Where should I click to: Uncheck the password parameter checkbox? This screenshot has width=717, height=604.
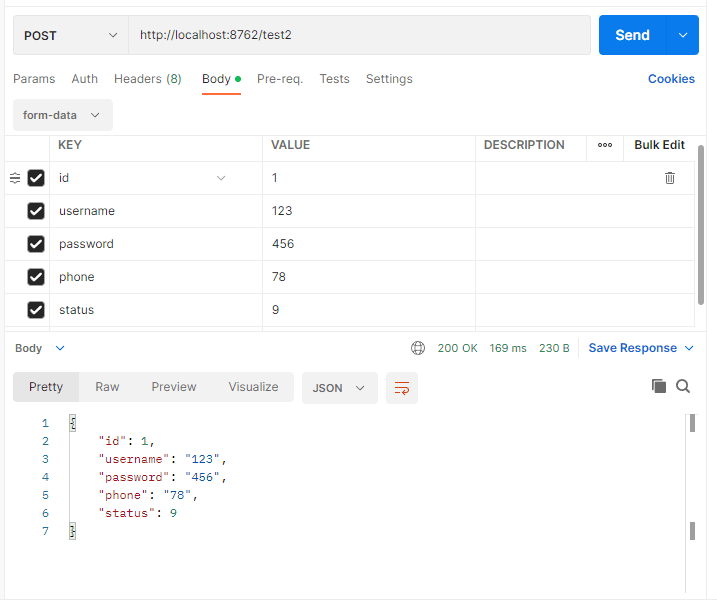click(36, 244)
